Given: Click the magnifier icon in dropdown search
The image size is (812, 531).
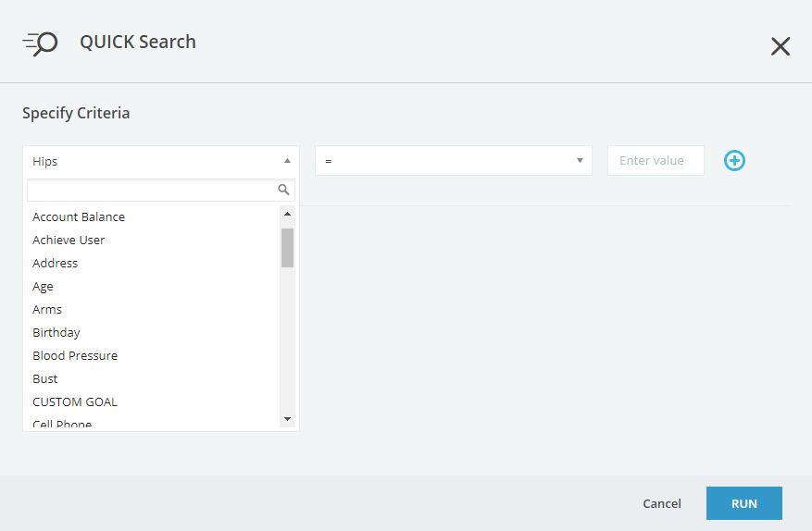Looking at the screenshot, I should coord(283,190).
